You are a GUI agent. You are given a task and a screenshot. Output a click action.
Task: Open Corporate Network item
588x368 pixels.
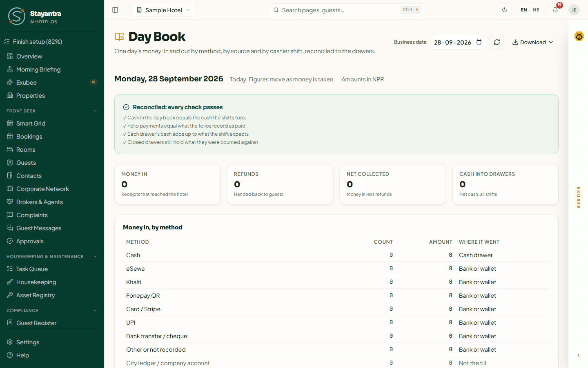(52, 189)
